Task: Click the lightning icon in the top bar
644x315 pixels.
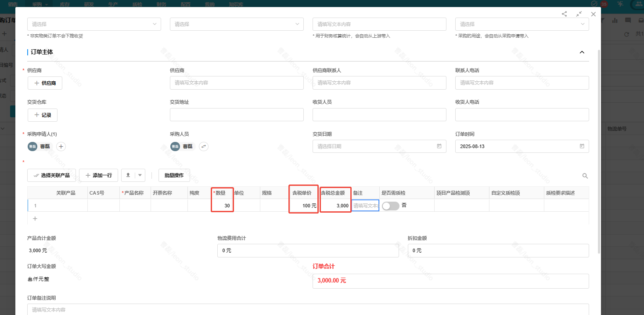Action: coord(620,4)
